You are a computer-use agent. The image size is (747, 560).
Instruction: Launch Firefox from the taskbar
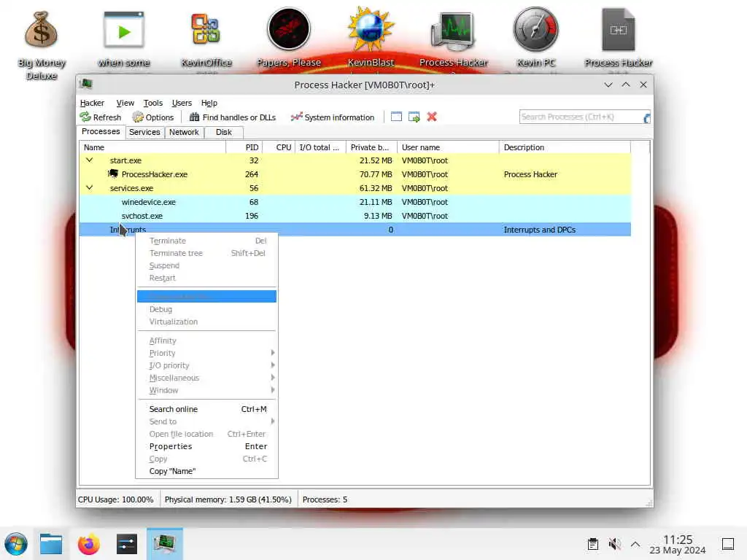88,544
